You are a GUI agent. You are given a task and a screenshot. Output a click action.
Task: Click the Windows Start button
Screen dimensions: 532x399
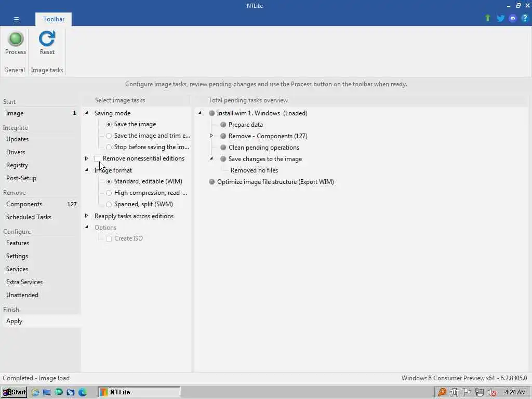[x=14, y=392]
